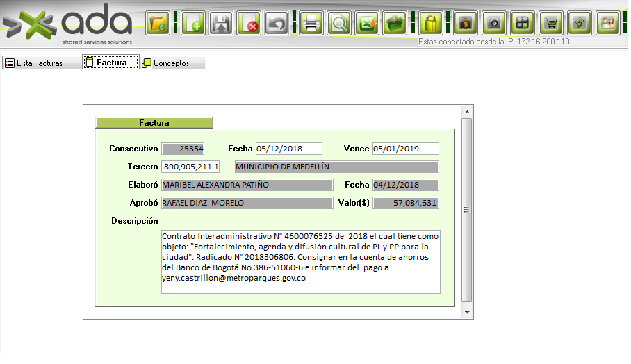The height and width of the screenshot is (364, 631).
Task: Open search with the magnifying glass icon
Action: point(339,24)
